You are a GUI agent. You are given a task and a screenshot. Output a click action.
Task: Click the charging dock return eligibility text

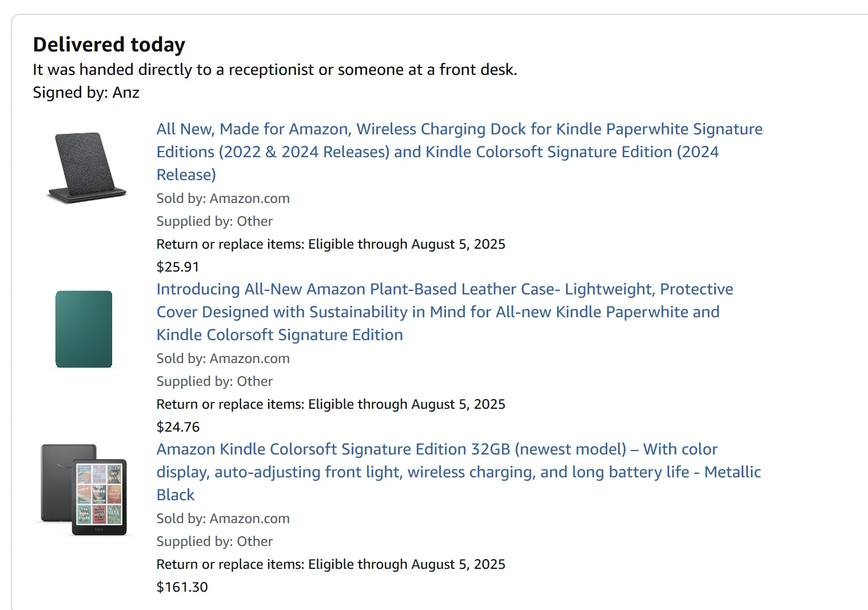[x=331, y=244]
